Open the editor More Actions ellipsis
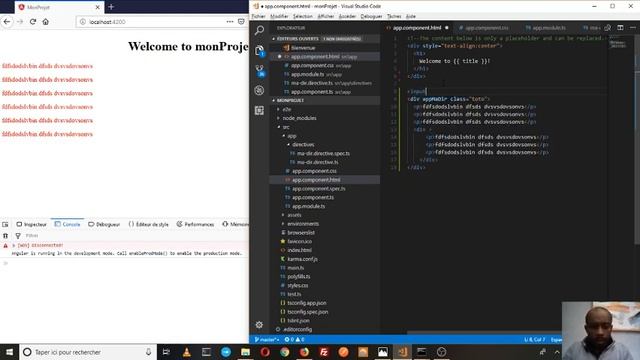Viewport: 640px width, 360px height. coord(633,28)
